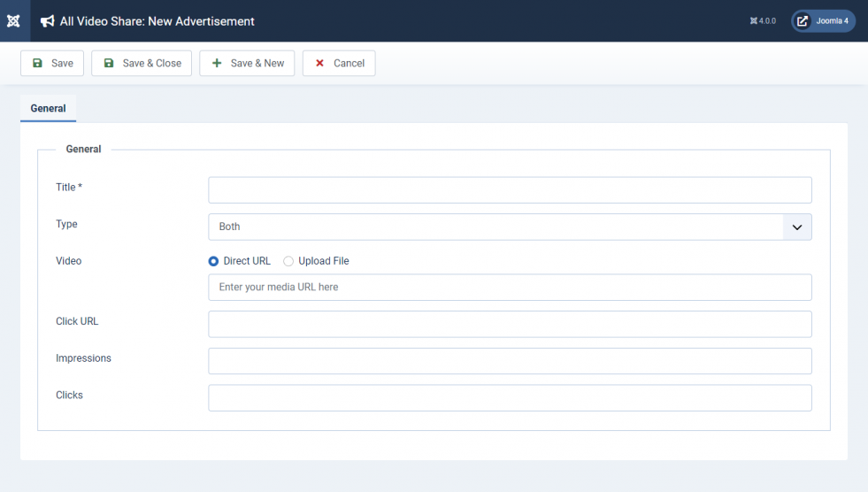Image resolution: width=868 pixels, height=492 pixels.
Task: Click into the Impressions field
Action: [510, 361]
